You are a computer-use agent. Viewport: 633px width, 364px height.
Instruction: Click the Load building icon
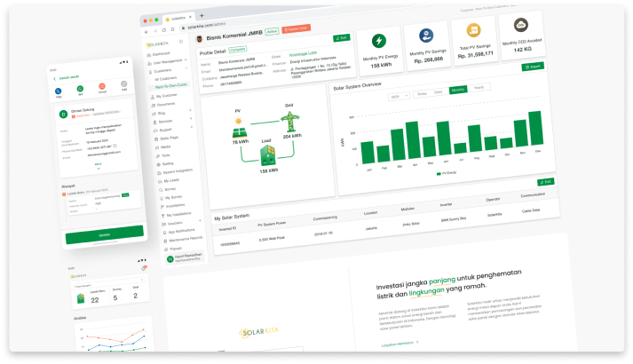pos(266,156)
